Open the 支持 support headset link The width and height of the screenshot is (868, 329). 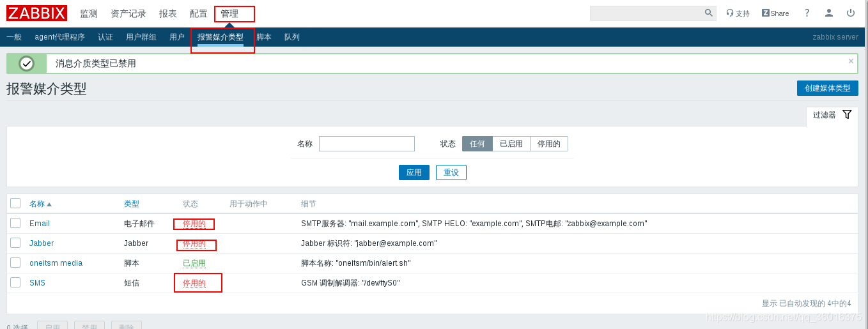point(738,13)
